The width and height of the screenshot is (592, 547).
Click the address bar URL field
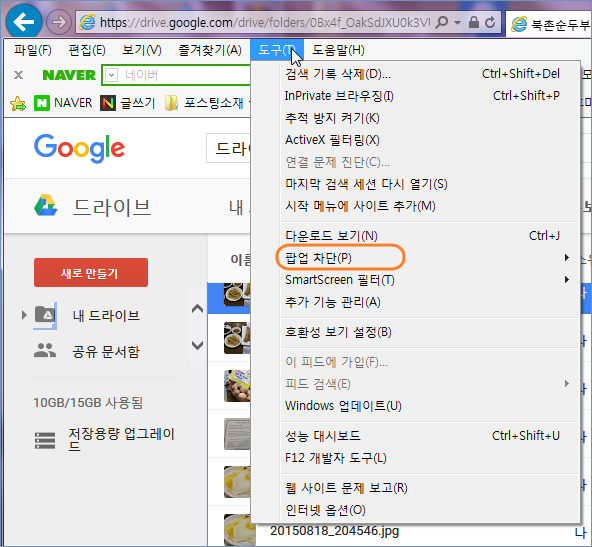pos(264,23)
